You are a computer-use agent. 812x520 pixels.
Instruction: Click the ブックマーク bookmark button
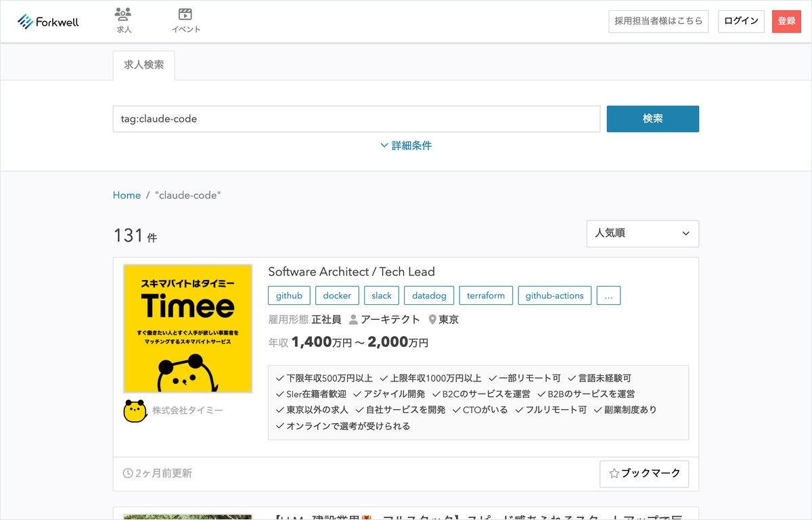644,473
